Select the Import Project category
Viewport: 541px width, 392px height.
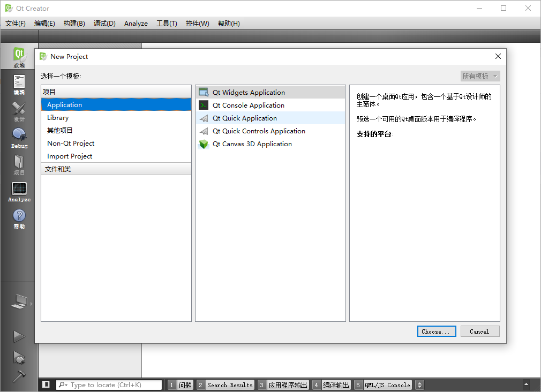(x=116, y=156)
